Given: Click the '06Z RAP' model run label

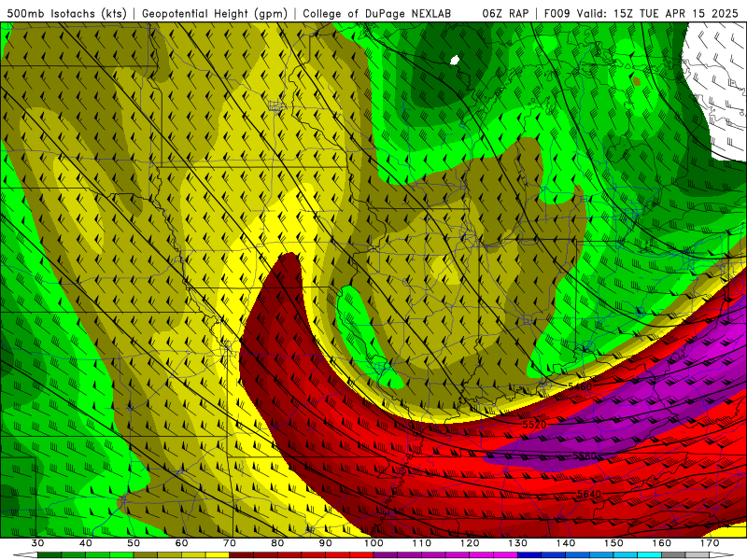Looking at the screenshot, I should click(505, 14).
